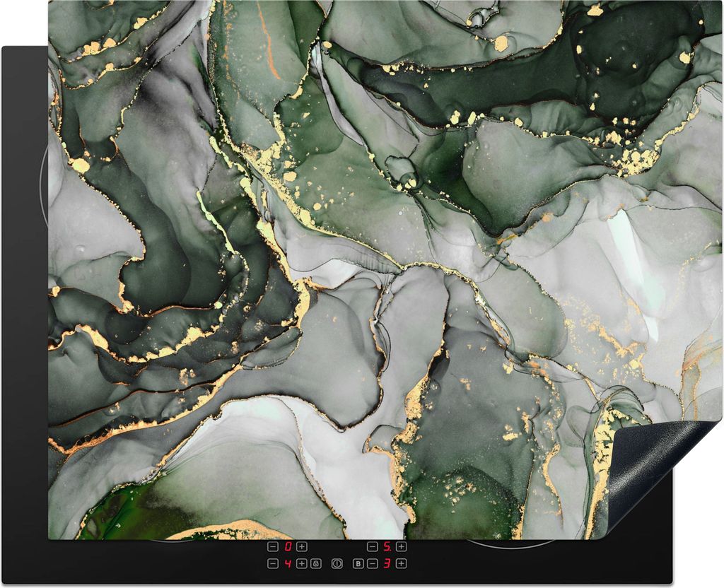Screen dimensions: 724x588
Task: Tap the red 4 heat level display
Action: (x=287, y=563)
